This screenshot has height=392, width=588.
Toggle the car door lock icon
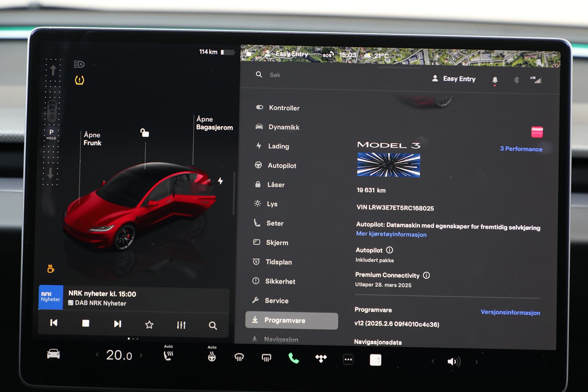pos(145,133)
